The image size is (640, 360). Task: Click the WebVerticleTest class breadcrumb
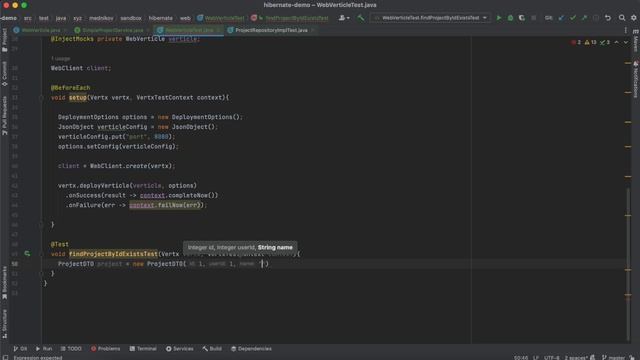pos(221,18)
